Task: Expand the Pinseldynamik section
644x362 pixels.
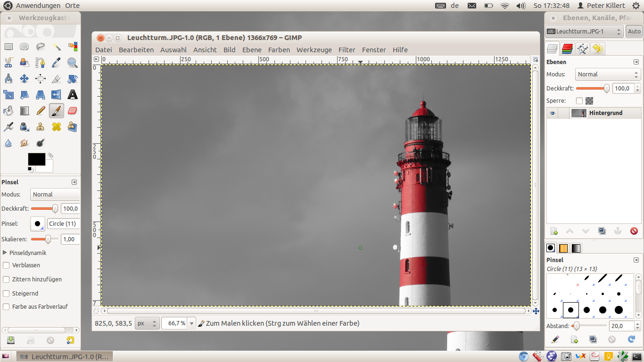Action: click(5, 253)
